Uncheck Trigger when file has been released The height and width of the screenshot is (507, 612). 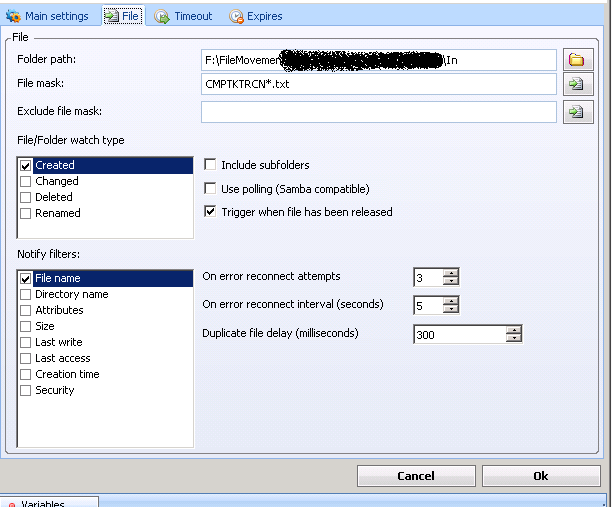coord(210,212)
